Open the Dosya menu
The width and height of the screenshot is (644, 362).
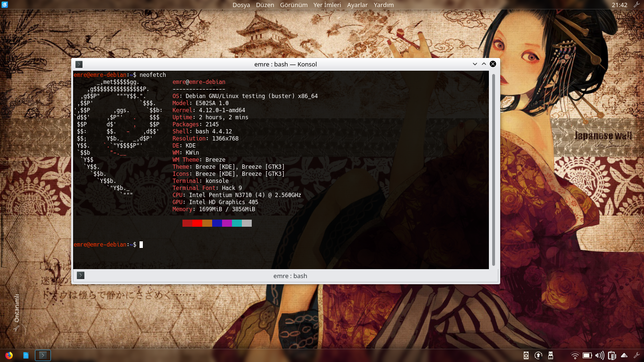(x=241, y=5)
